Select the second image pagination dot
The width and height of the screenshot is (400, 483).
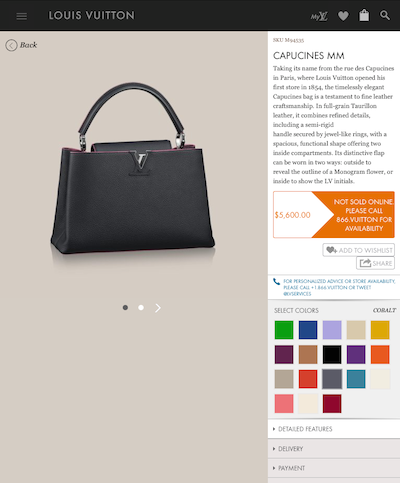coord(141,307)
